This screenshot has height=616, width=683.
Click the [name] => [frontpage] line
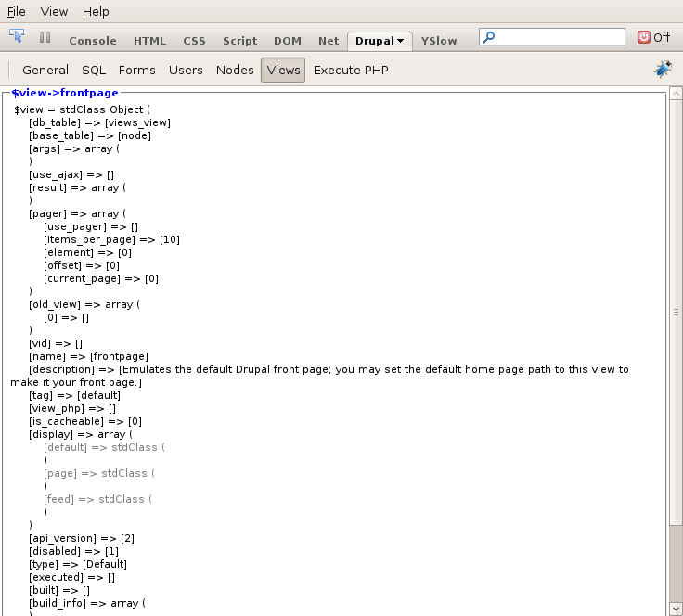[x=88, y=356]
